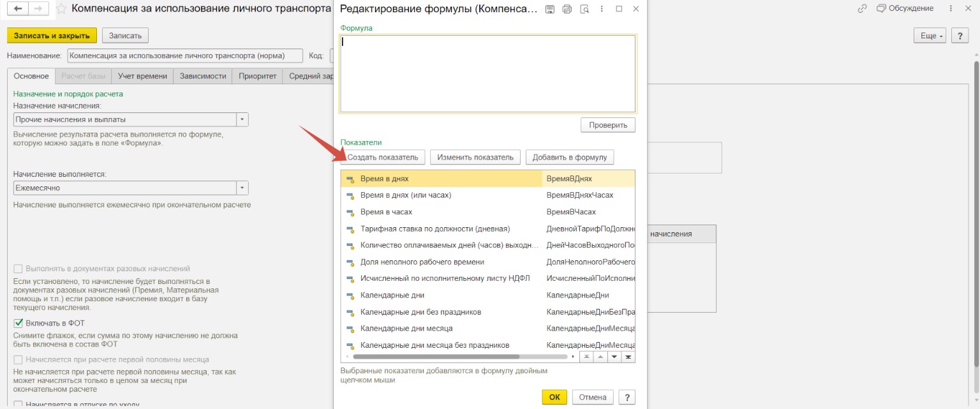Viewport: 980px width, 409px height.
Task: Open the Зависимости tab
Action: (x=203, y=76)
